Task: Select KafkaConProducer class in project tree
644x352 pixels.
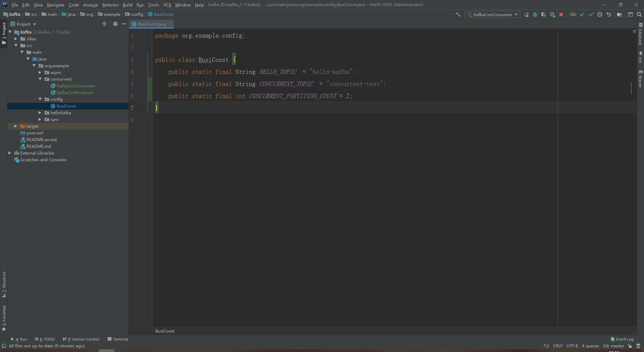Action: [x=75, y=92]
